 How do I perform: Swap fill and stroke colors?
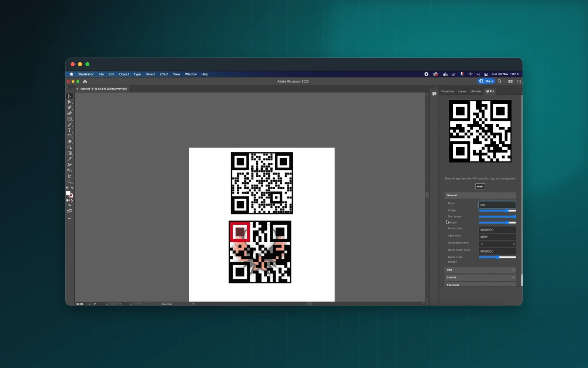coord(72,188)
